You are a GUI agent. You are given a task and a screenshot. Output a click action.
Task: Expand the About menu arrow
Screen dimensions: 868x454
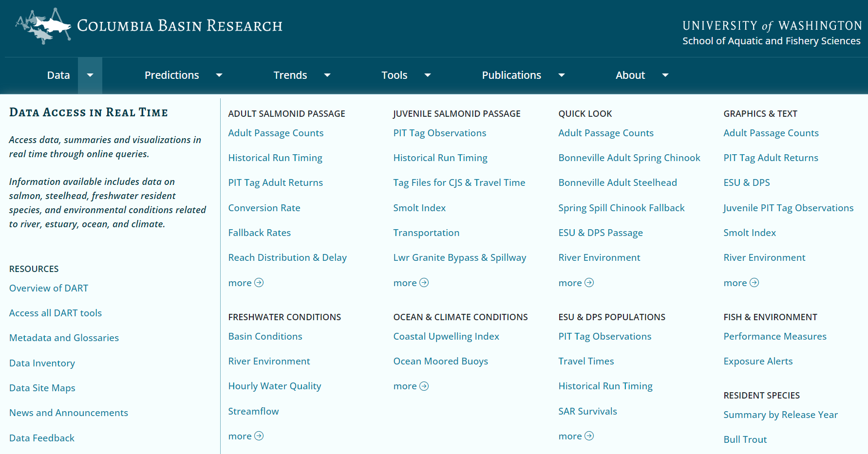[665, 75]
